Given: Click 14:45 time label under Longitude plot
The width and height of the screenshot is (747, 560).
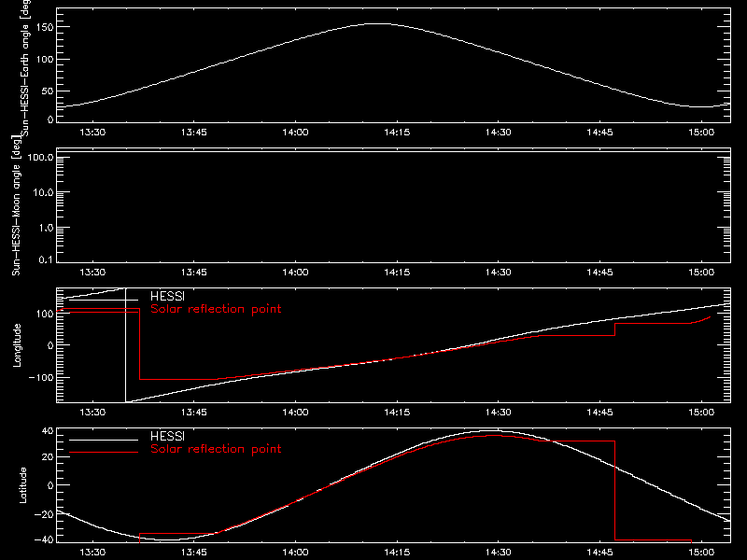Looking at the screenshot, I should [x=599, y=413].
